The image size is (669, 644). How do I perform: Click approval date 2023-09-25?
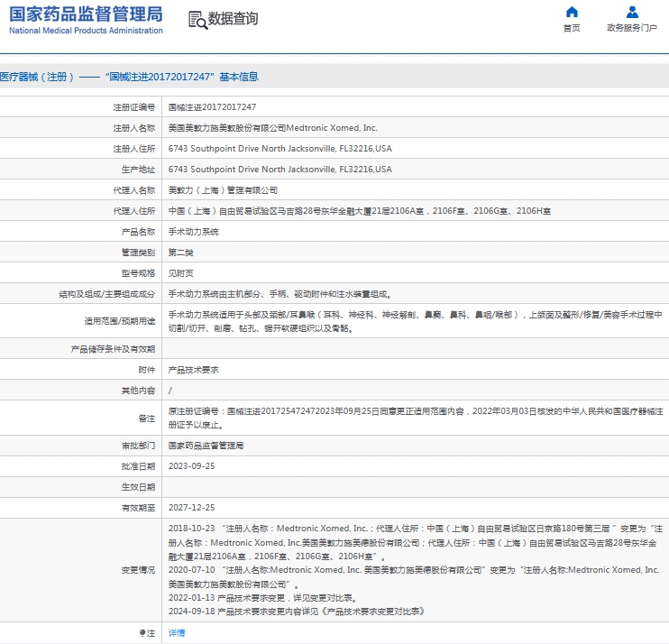tap(191, 466)
